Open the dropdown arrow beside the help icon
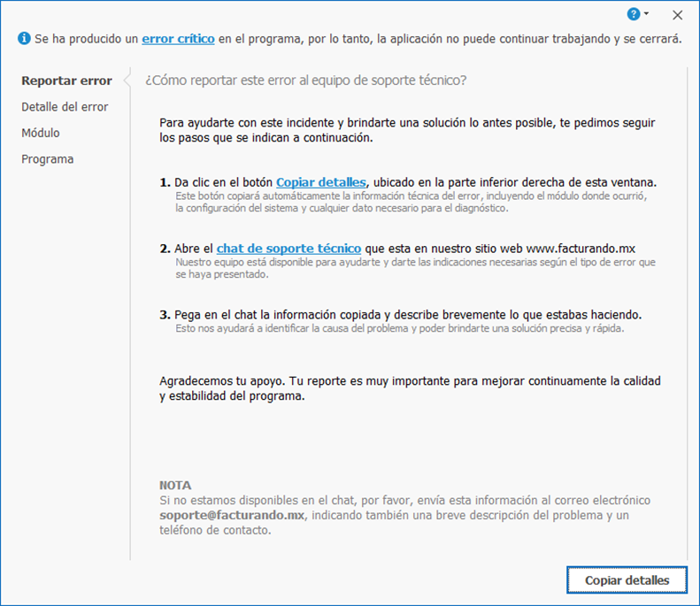 click(647, 14)
